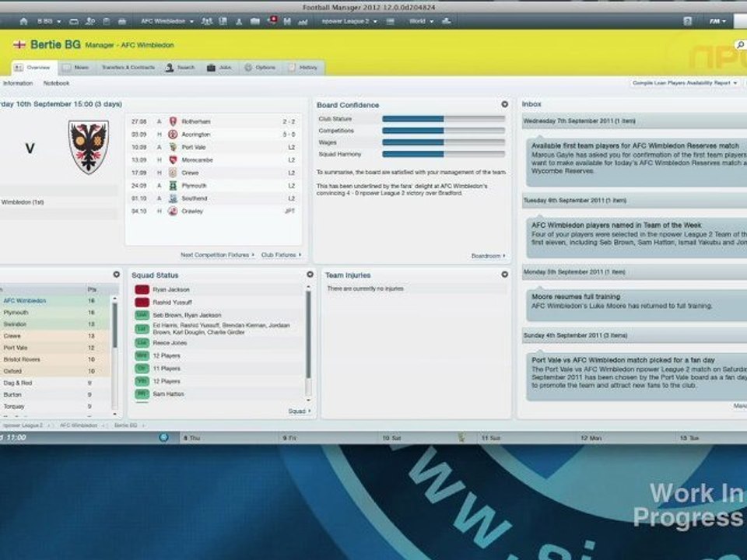
Task: Click the Squad Harmony confidence bar
Action: (444, 154)
